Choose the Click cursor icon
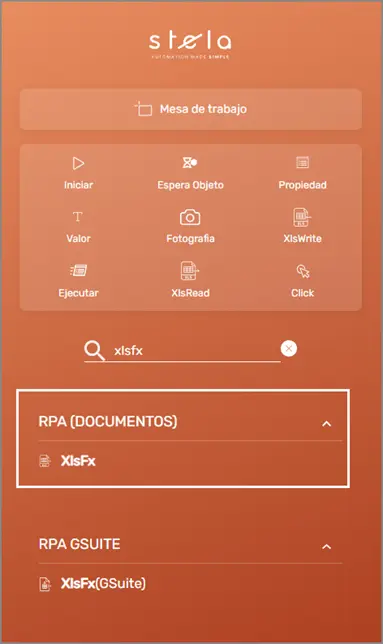The width and height of the screenshot is (383, 644). 303,271
